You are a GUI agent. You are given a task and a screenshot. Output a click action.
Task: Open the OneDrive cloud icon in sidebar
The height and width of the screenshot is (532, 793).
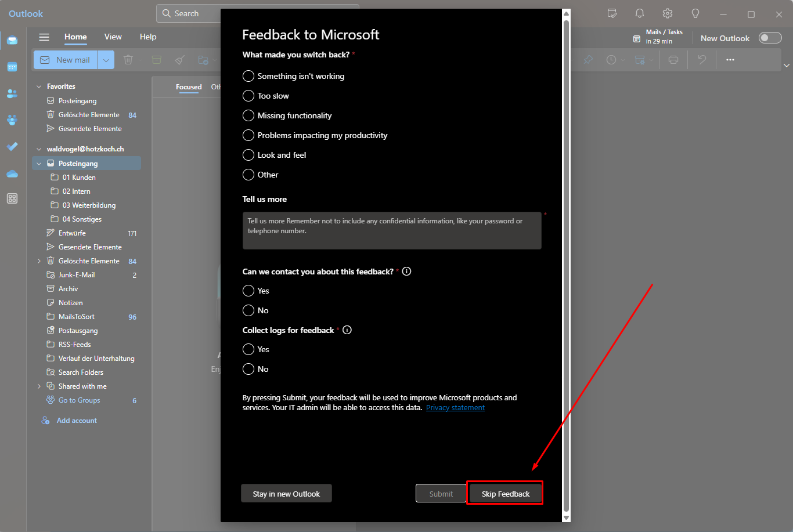click(x=12, y=173)
